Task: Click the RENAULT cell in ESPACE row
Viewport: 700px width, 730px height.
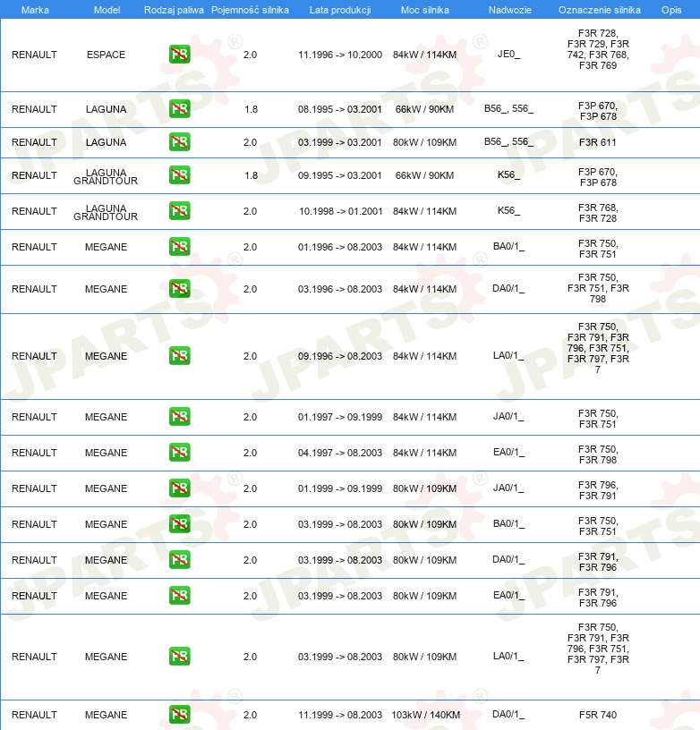Action: [x=35, y=55]
